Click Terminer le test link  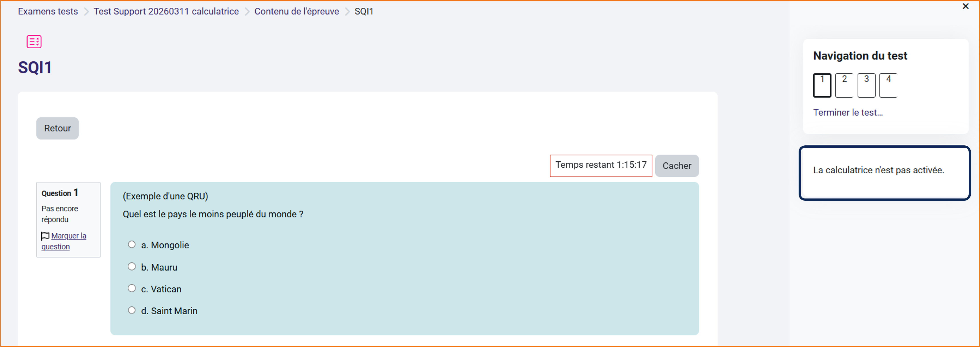tap(848, 113)
